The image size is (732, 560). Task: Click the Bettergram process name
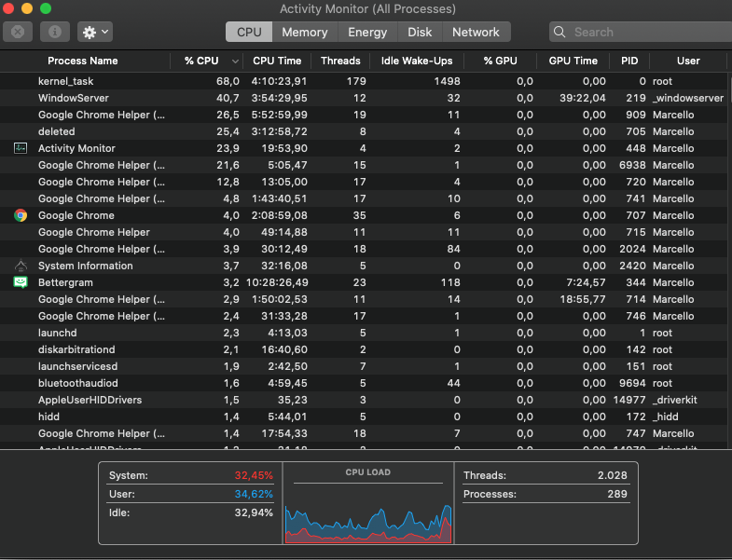(x=65, y=283)
